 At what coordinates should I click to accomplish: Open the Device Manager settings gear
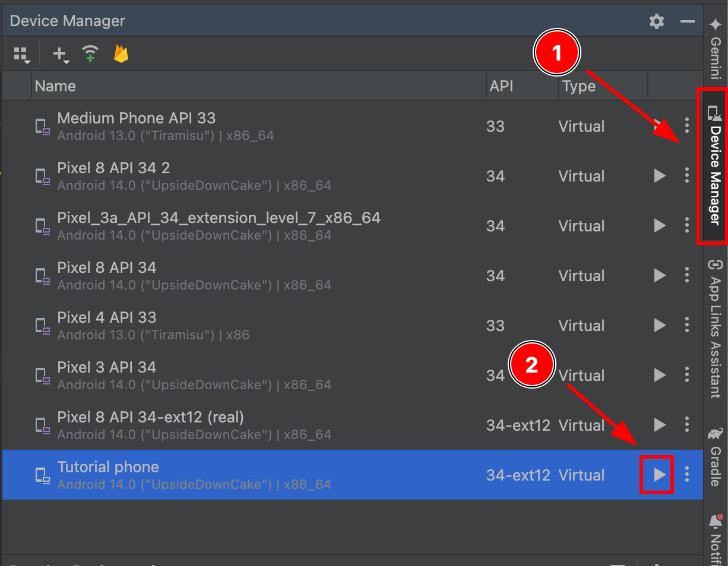656,21
